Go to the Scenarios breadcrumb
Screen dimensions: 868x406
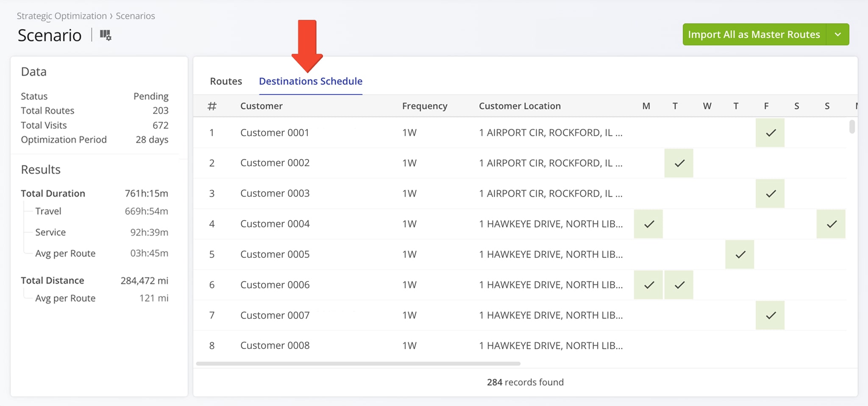(x=136, y=16)
